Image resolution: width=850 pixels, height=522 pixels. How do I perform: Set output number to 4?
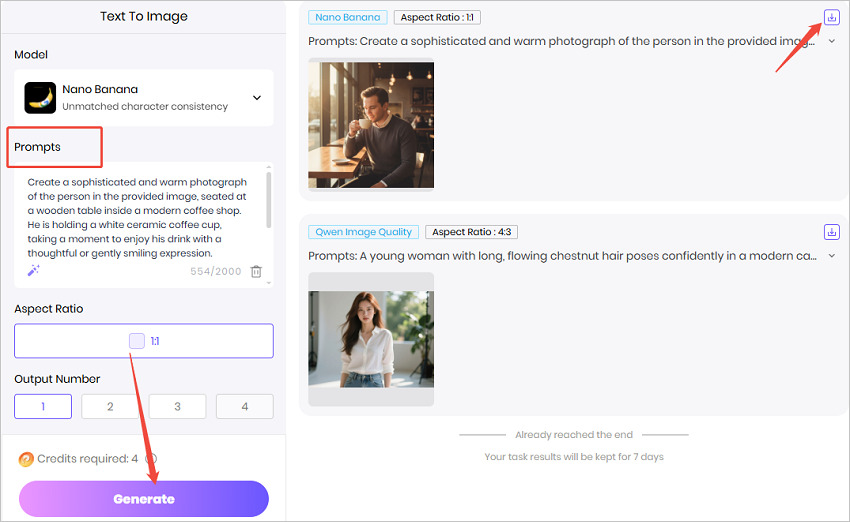click(x=244, y=406)
